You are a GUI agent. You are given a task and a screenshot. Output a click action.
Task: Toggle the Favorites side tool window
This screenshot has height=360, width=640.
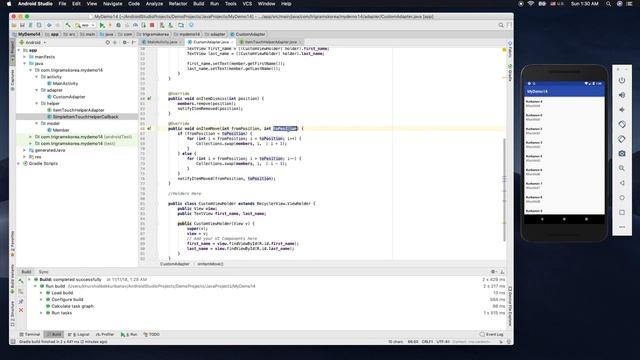(x=12, y=244)
